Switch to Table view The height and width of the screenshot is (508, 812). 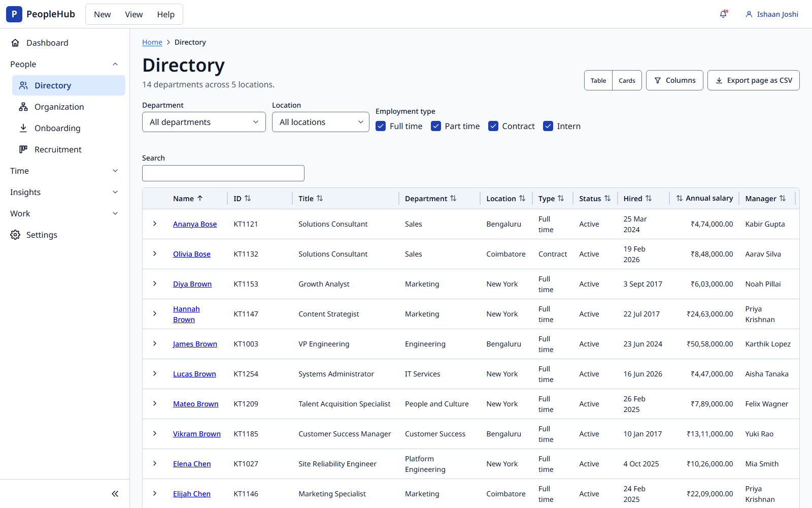pyautogui.click(x=598, y=80)
